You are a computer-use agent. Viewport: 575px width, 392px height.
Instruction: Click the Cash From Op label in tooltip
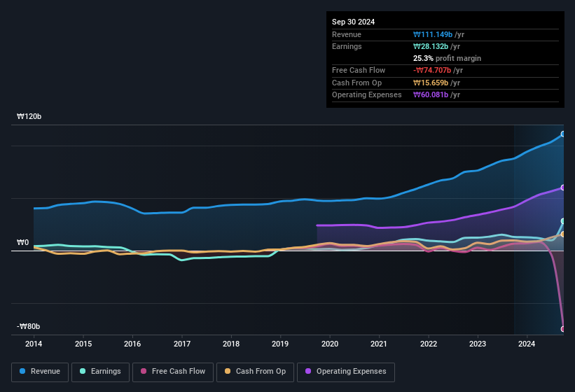coord(356,83)
